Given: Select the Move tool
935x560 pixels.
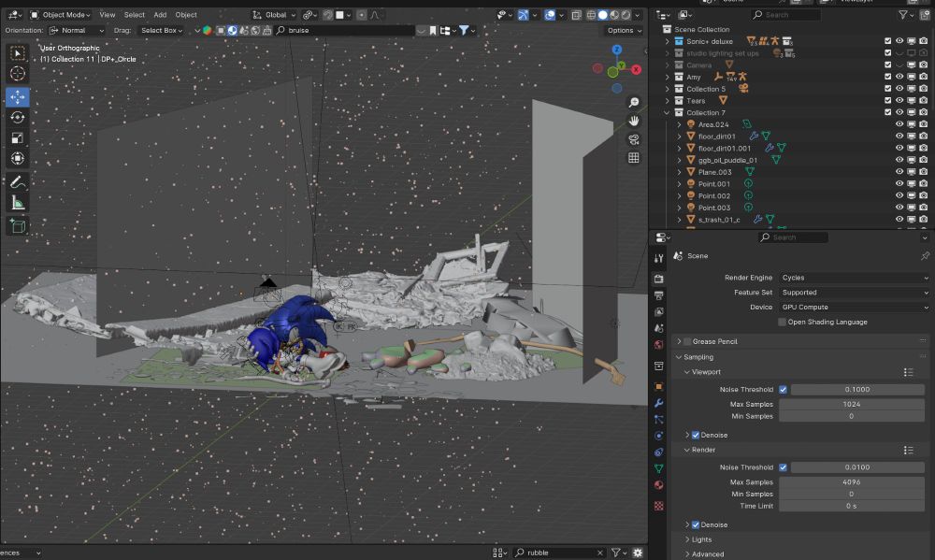Looking at the screenshot, I should (x=17, y=96).
